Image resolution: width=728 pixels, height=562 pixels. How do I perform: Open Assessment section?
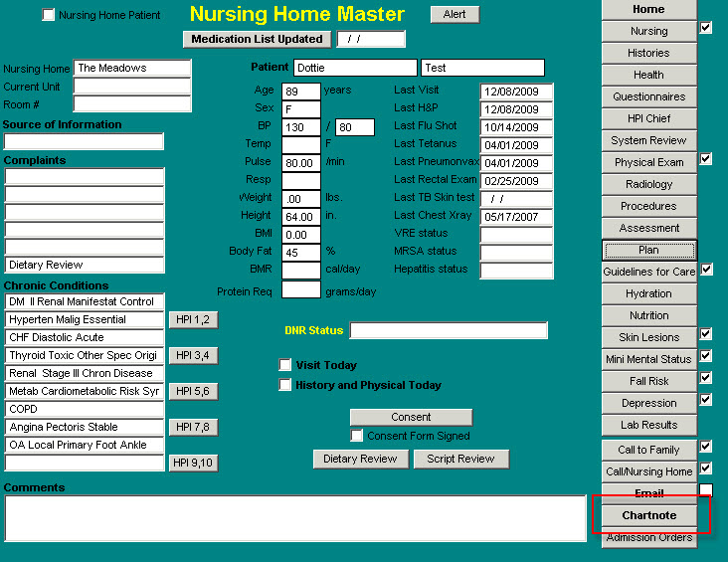tap(649, 228)
